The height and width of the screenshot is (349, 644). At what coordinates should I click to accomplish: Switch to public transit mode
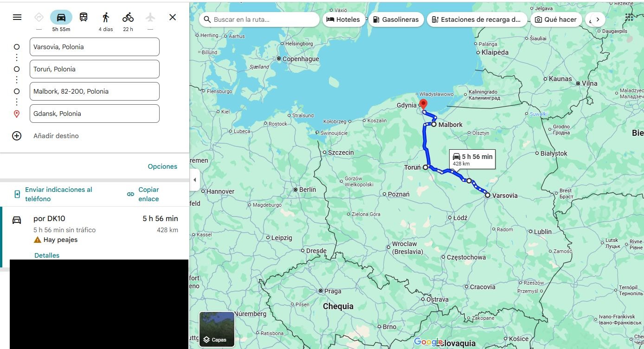coord(84,17)
